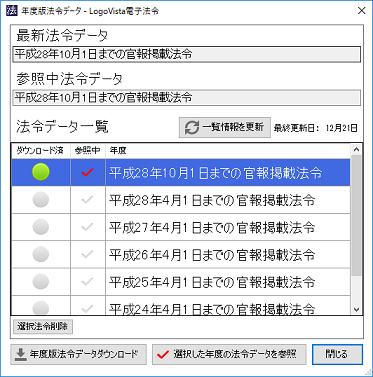Toggle the grey check mark for 平成26年4月1日 row

click(x=87, y=254)
